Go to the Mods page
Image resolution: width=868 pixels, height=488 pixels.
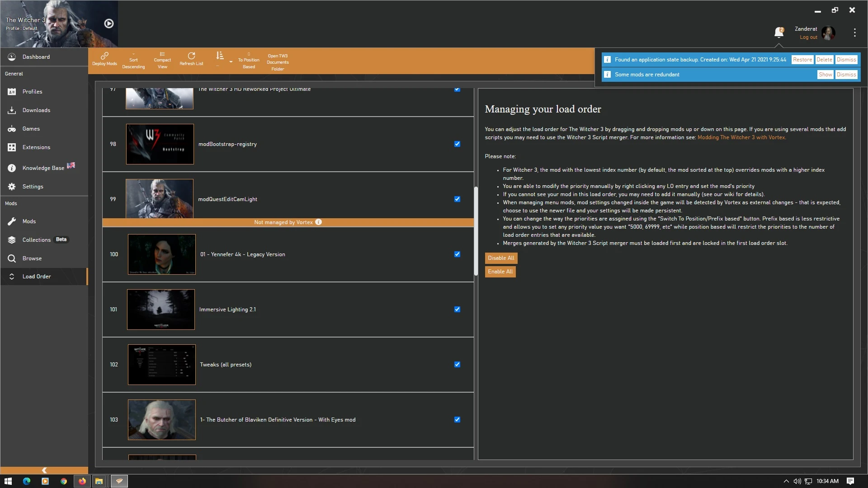point(44,221)
